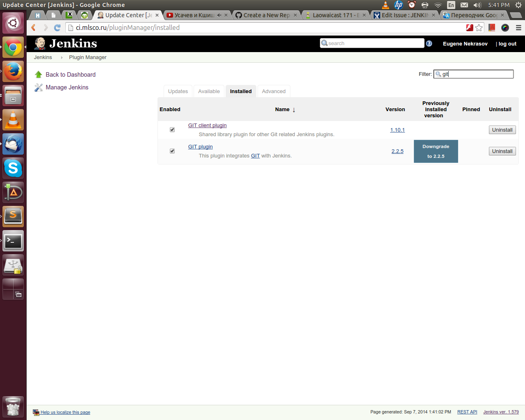Click the Manage Jenkins tools icon
The image size is (525, 420).
coord(39,87)
